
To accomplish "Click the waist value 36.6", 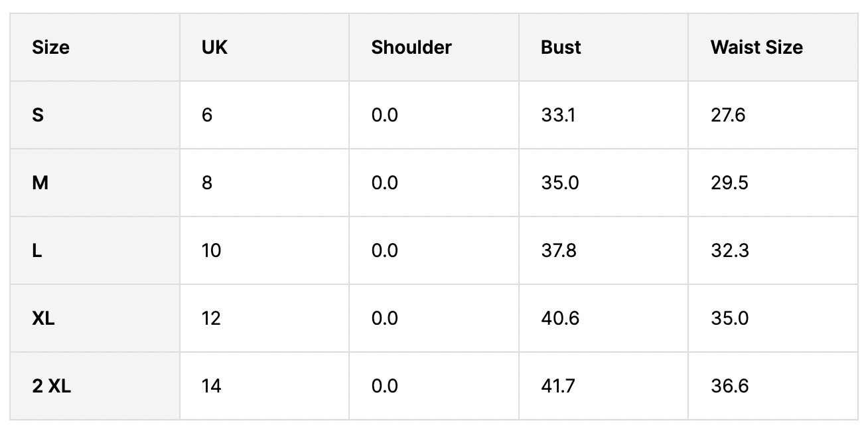I will coord(729,387).
